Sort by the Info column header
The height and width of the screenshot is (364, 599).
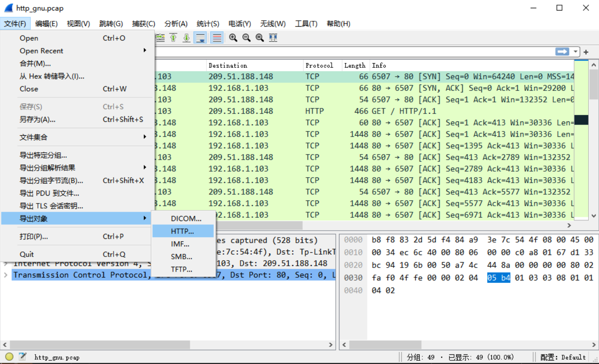point(472,66)
